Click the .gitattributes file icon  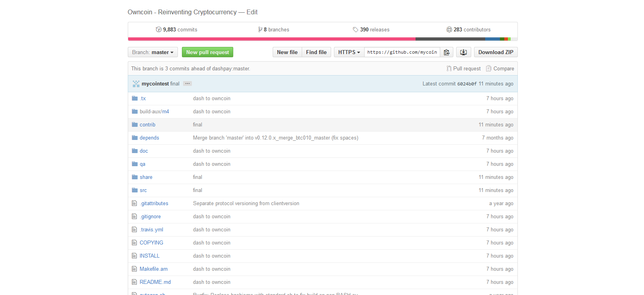[x=134, y=203]
